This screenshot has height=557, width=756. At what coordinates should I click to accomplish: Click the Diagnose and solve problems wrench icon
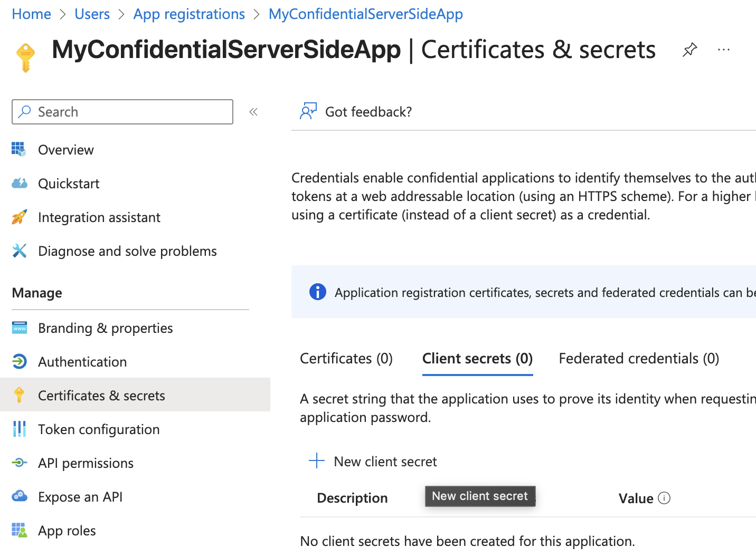20,251
